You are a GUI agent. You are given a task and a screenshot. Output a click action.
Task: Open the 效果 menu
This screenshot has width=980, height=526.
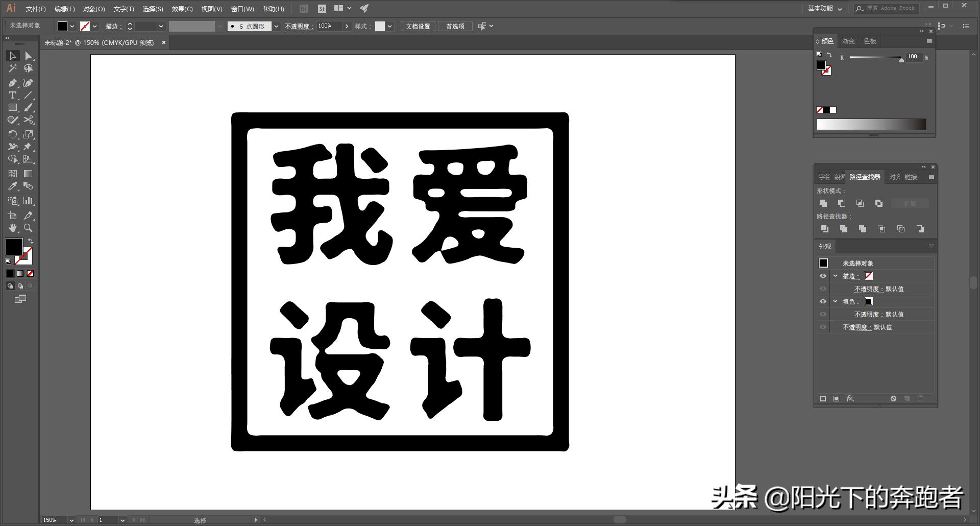click(183, 9)
